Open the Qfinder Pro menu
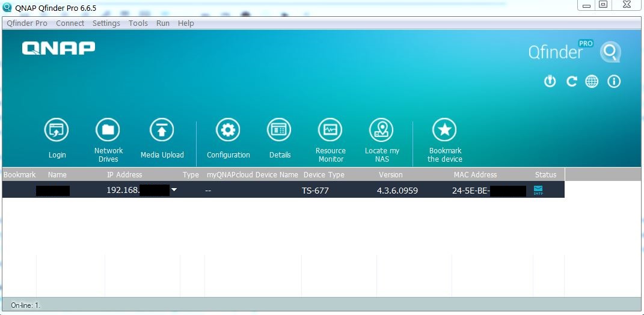Viewport: 644px width, 315px height. 27,23
